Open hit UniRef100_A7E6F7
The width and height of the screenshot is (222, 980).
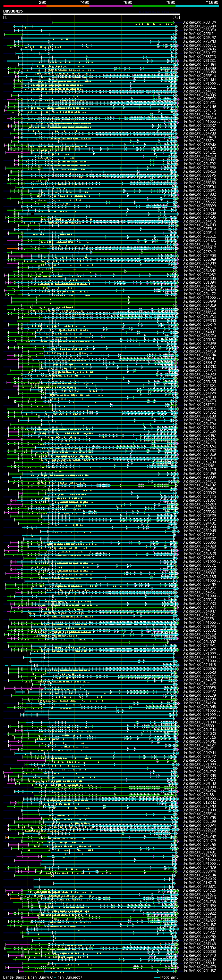coord(199,833)
